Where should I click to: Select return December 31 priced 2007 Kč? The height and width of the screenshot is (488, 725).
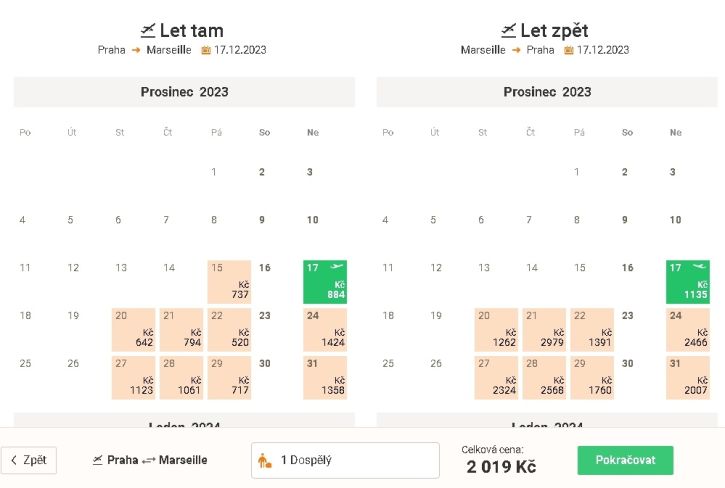point(688,377)
